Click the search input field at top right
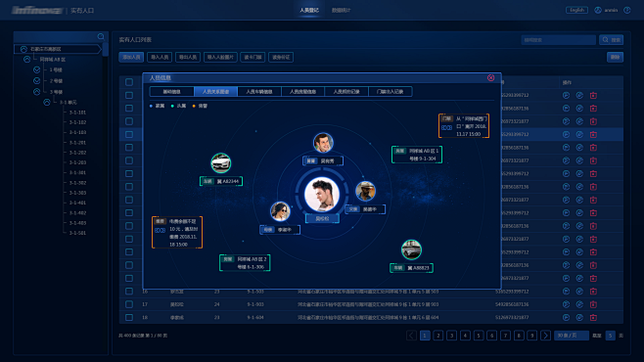The height and width of the screenshot is (362, 644). click(x=558, y=40)
